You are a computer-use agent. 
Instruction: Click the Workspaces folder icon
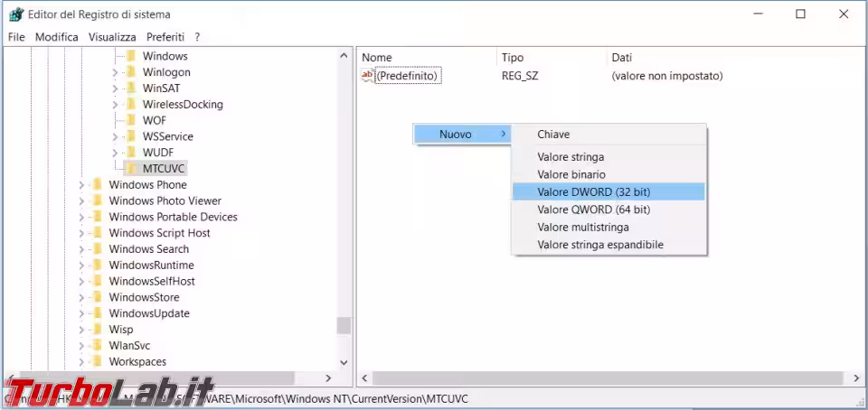point(98,361)
